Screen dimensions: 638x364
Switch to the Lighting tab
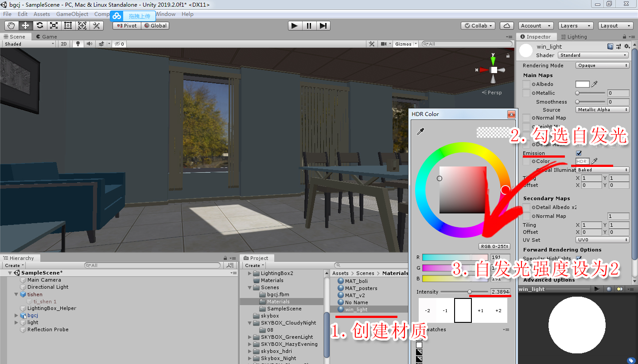coord(574,37)
